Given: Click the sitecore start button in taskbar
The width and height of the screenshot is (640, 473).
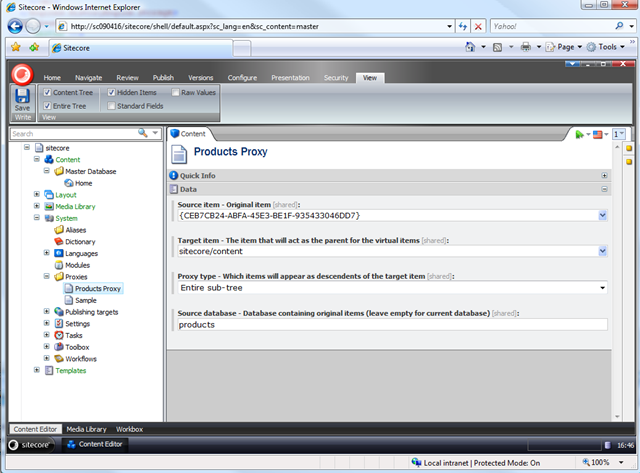Looking at the screenshot, I should click(x=31, y=444).
